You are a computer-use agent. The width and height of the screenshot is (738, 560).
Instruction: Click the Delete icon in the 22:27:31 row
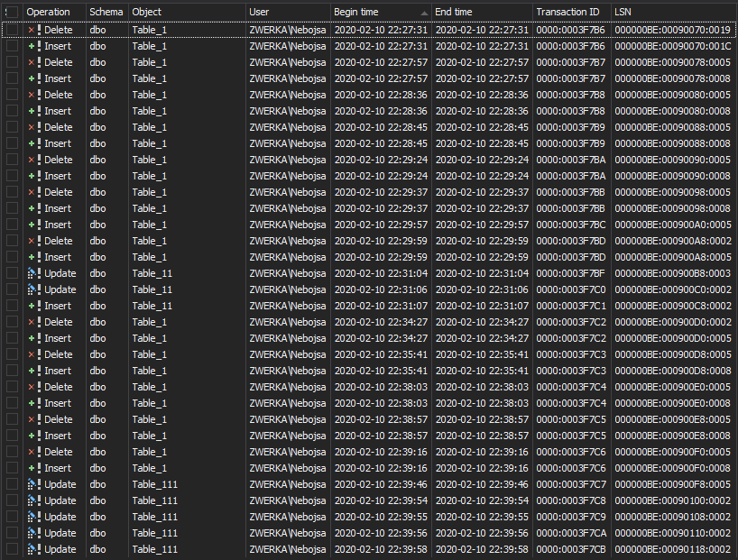coord(32,30)
